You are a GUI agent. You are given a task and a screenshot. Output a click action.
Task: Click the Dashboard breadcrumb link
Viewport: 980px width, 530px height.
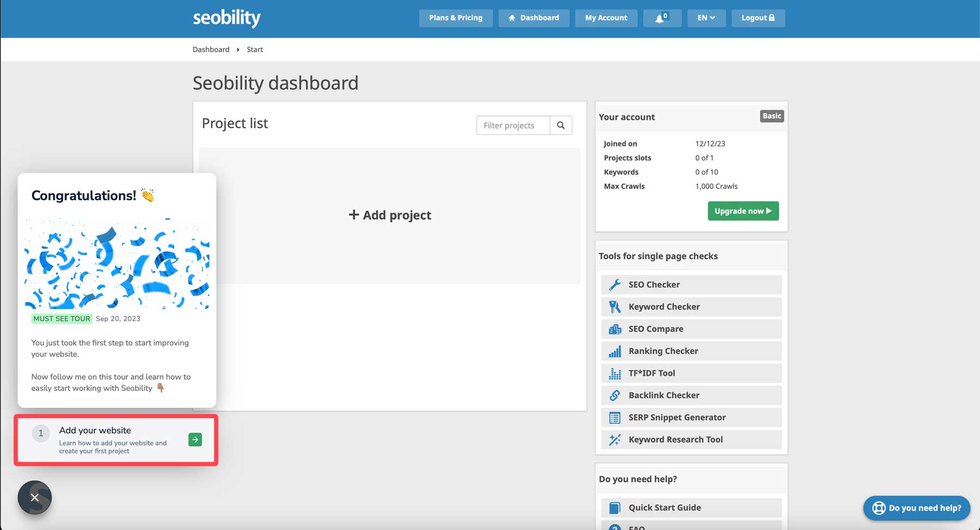pos(211,50)
